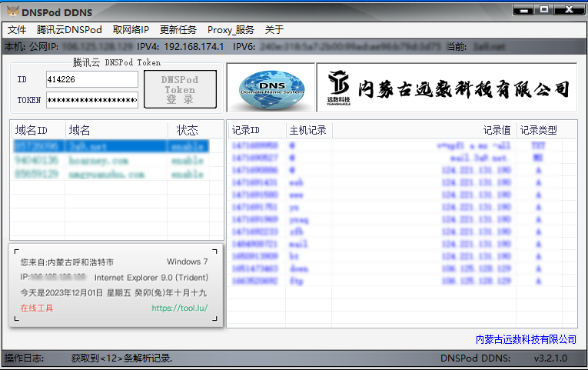Open the https://tool.lu/ link

tap(180, 308)
